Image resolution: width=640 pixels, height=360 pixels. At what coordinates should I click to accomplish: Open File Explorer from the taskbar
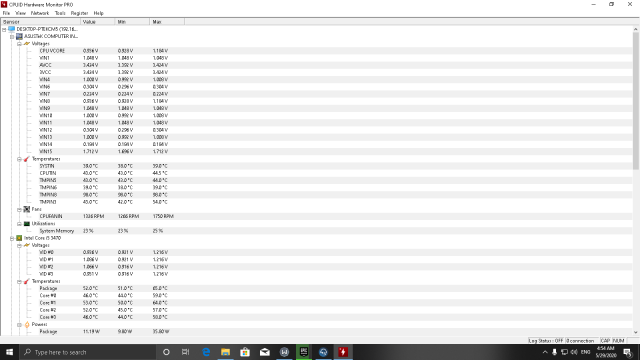click(x=225, y=352)
